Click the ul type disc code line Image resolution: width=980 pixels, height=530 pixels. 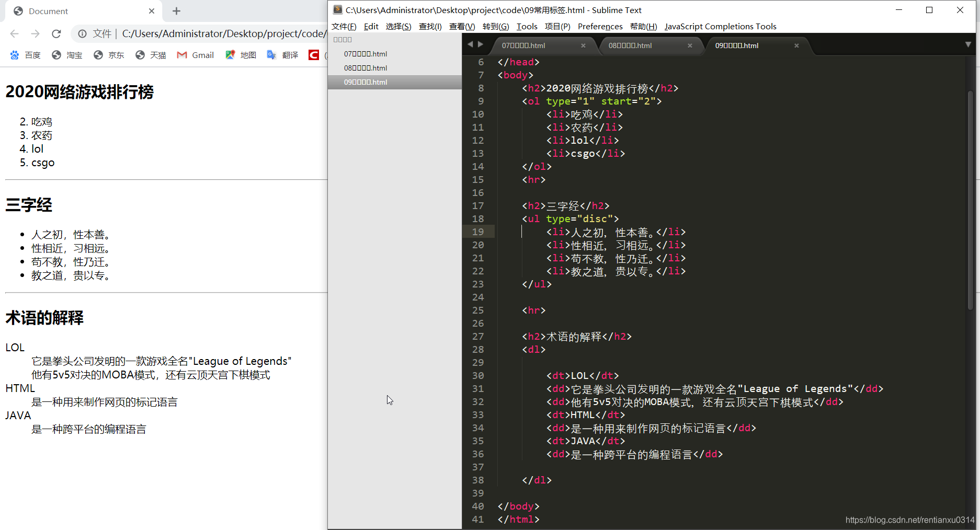[570, 219]
